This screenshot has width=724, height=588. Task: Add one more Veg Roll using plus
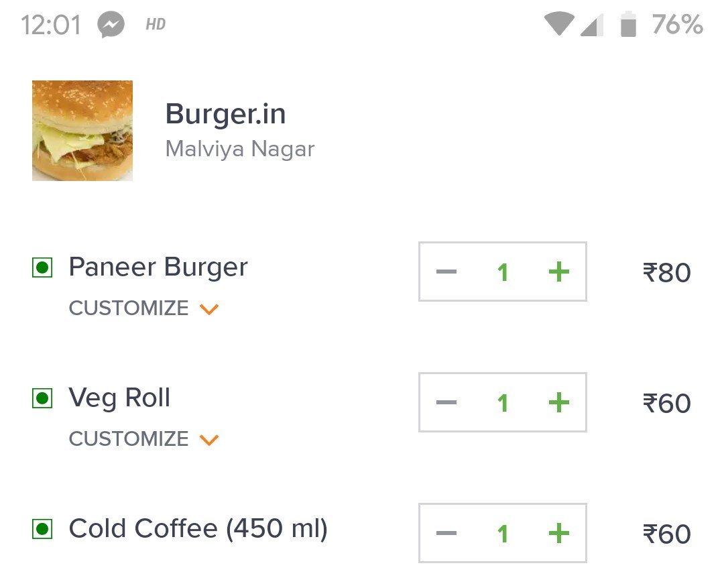pos(558,402)
